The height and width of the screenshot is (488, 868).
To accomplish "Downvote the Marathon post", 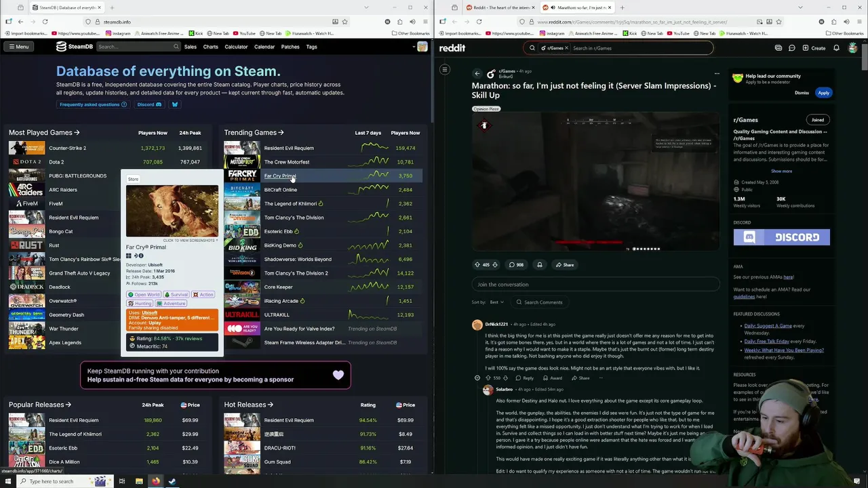I will (495, 265).
